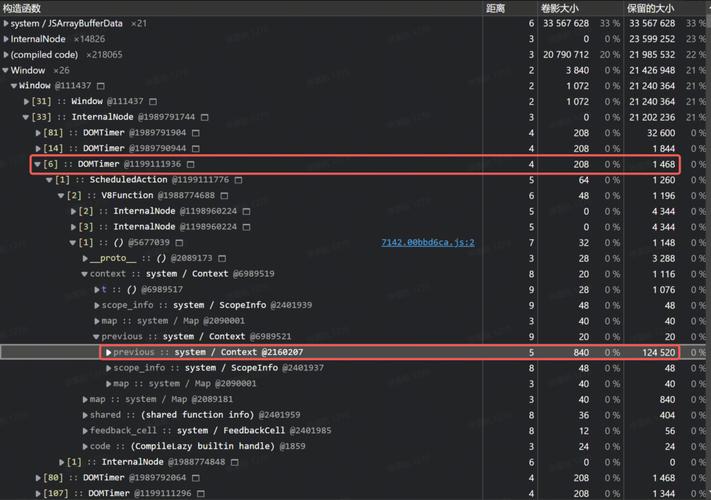The image size is (711, 500).
Task: Expand the (compiled code) constructor group
Action: pos(5,55)
